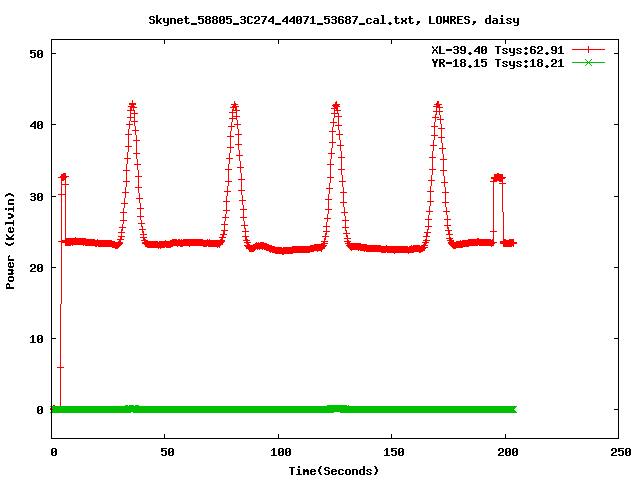Click the plot title Skynet_58805_3C274_44071_53687_cal.txt
This screenshot has width=640, height=480.
coord(333,20)
